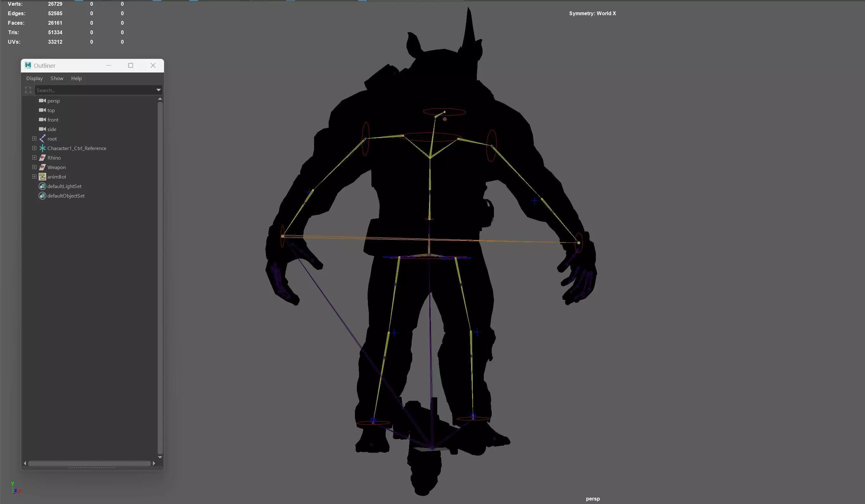Screen dimensions: 865x504
Task: Click the Outliner vertical scrollbar thumb
Action: click(x=160, y=278)
